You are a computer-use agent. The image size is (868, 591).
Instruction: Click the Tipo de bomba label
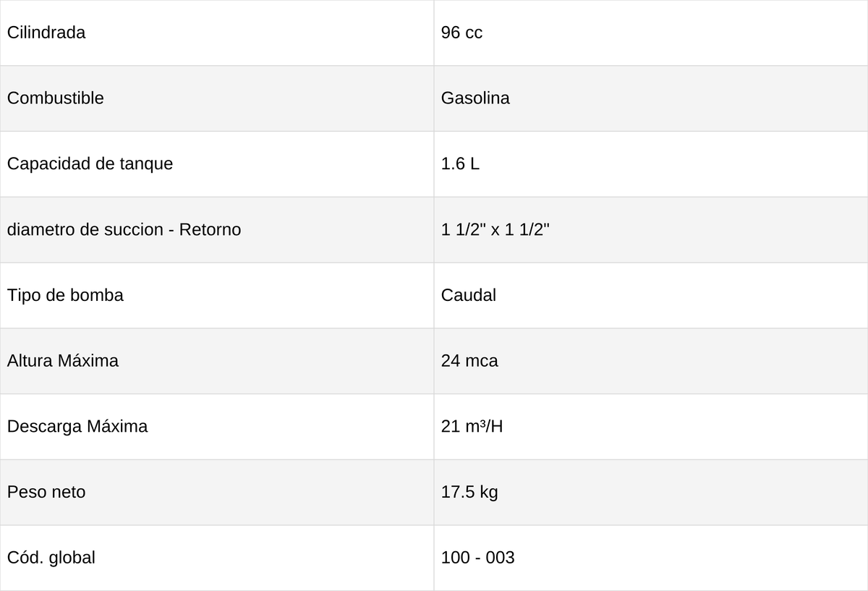(65, 295)
